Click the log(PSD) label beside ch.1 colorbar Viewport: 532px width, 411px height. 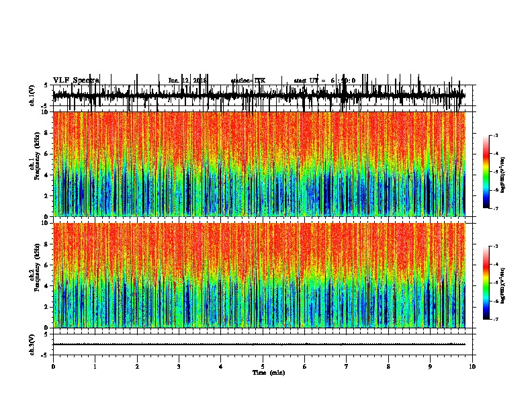coord(503,175)
